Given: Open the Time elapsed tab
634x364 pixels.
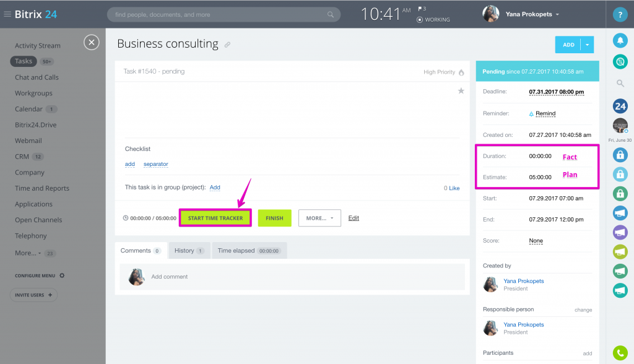Looking at the screenshot, I should (x=249, y=251).
